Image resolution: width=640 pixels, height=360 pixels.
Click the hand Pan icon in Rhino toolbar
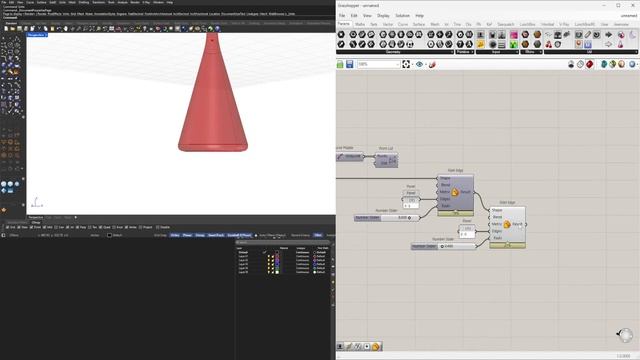65,29
